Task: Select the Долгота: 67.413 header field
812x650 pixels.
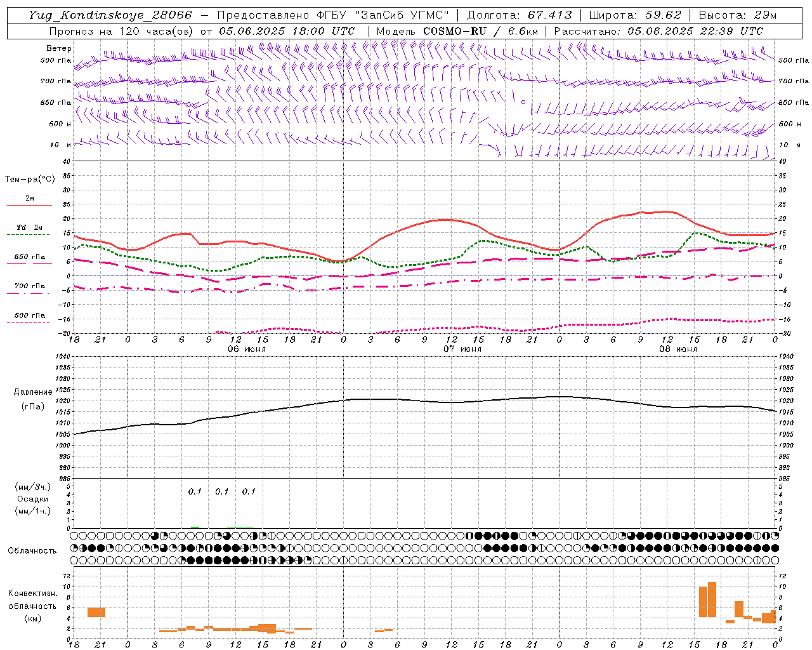Action: [x=520, y=15]
